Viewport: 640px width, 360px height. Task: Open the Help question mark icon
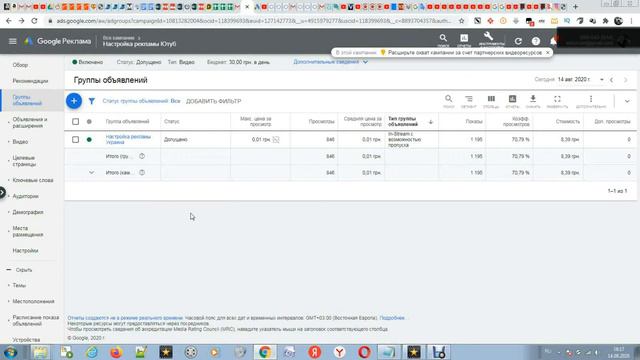[536, 41]
